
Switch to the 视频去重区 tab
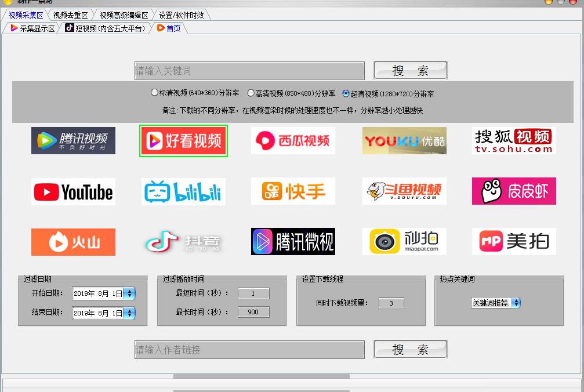(70, 15)
